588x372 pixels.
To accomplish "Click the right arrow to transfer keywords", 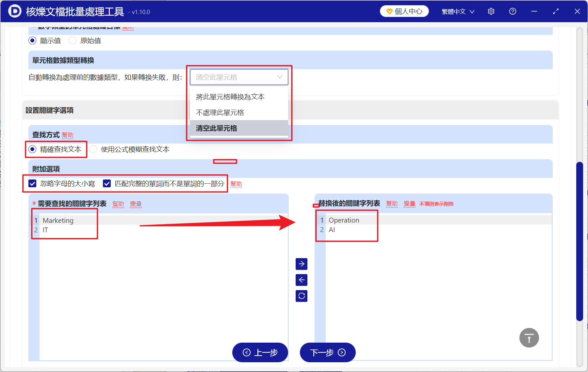I will click(x=301, y=264).
